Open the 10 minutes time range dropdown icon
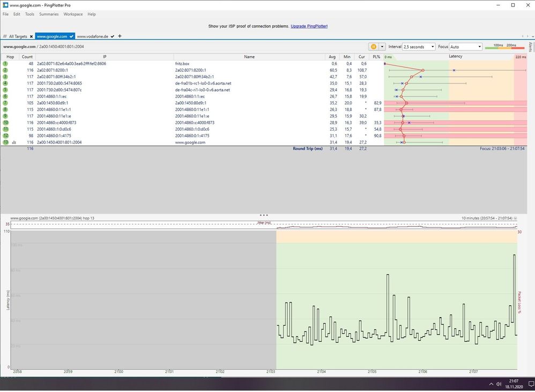Image resolution: width=535 pixels, height=392 pixels. click(515, 218)
